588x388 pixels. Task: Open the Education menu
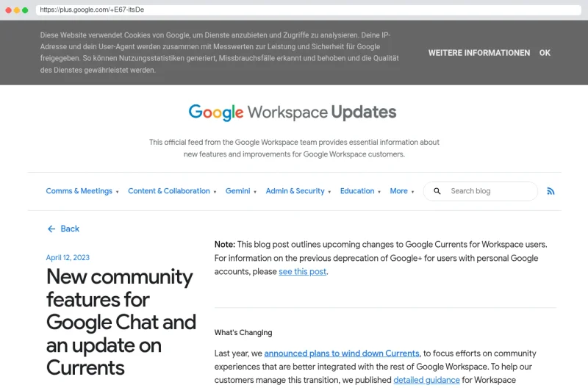pos(357,191)
